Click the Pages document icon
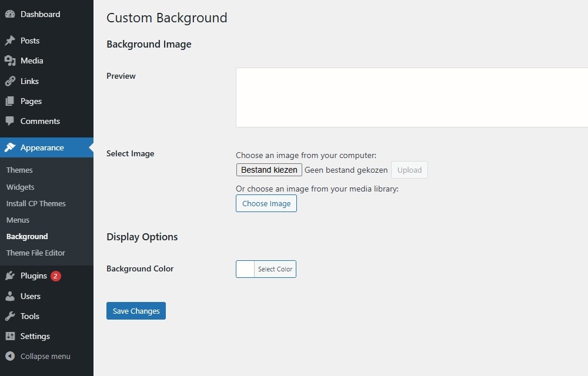This screenshot has height=376, width=588. tap(10, 101)
